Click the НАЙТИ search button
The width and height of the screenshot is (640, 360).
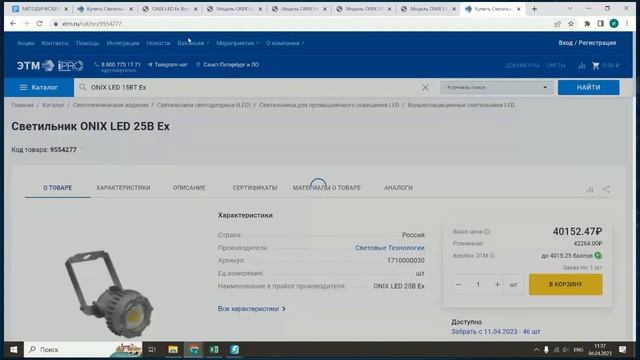coord(588,87)
